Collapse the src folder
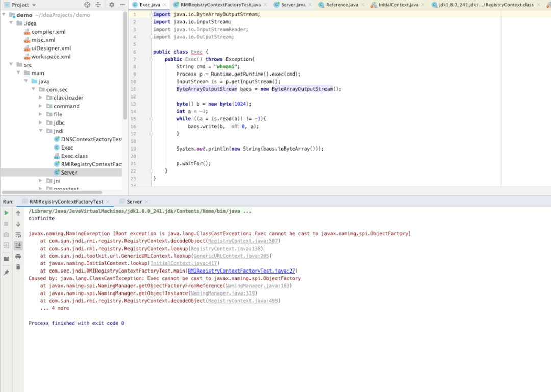 11,65
